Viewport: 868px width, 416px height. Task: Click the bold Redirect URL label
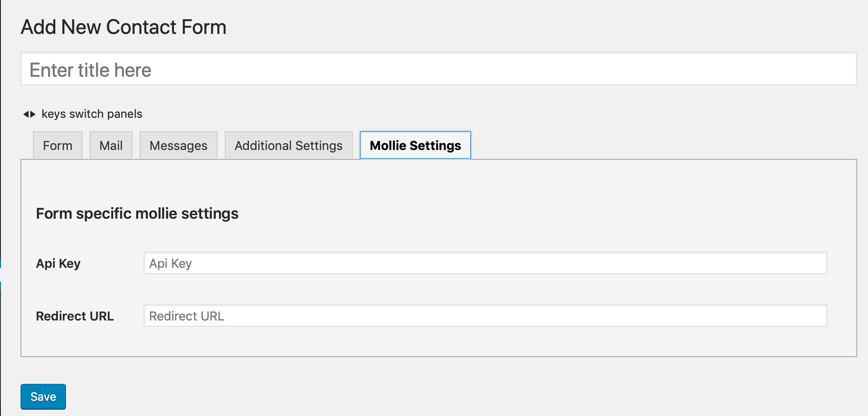[75, 316]
